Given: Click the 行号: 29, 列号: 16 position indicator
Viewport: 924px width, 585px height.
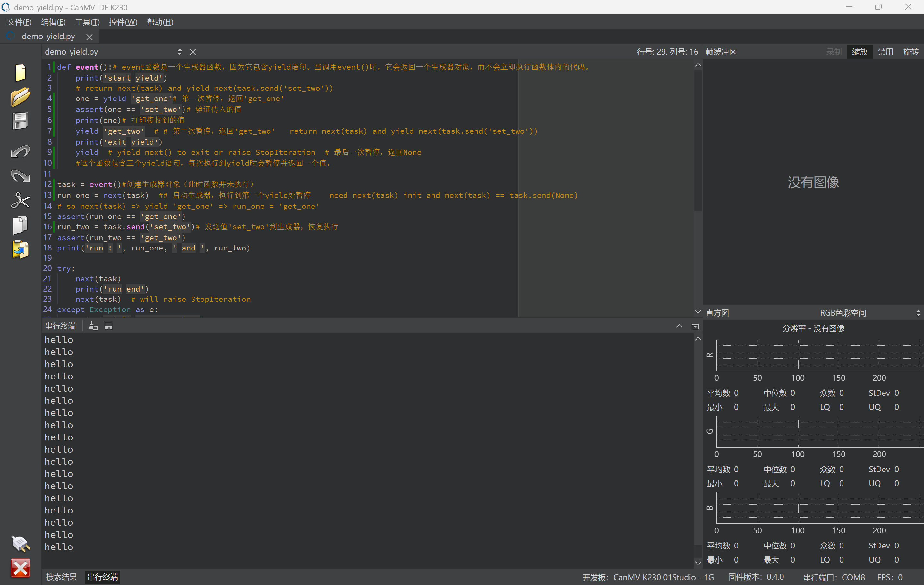Looking at the screenshot, I should [667, 52].
